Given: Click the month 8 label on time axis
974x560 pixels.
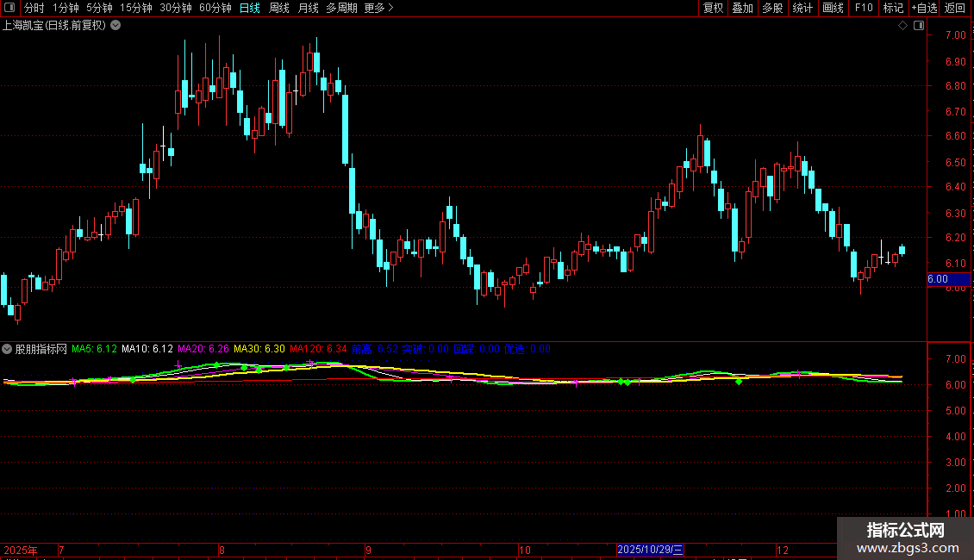Looking at the screenshot, I should pos(222,550).
